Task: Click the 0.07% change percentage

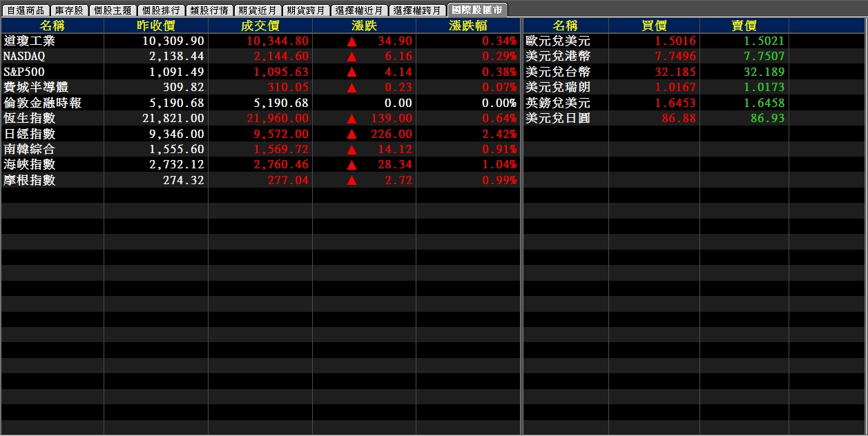Action: pos(500,88)
